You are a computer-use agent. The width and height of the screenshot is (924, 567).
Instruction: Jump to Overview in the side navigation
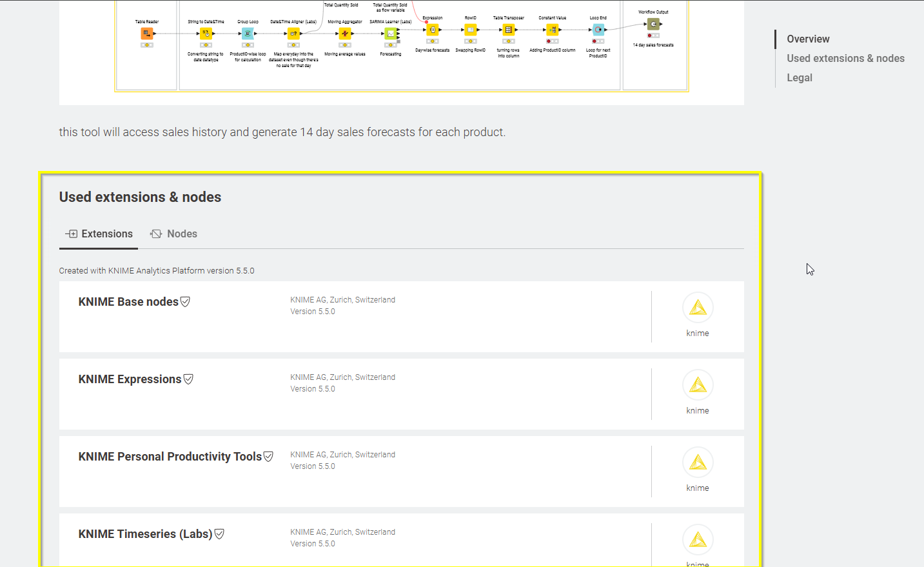coord(808,39)
